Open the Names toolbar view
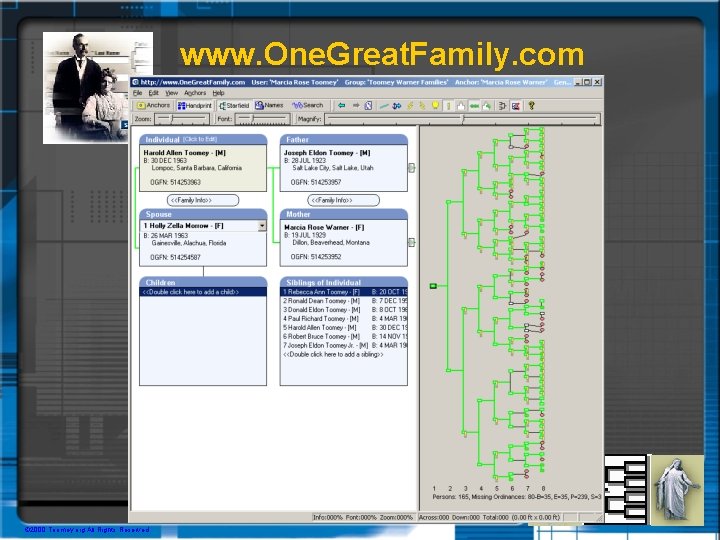Viewport: 720px width, 540px height. 270,106
